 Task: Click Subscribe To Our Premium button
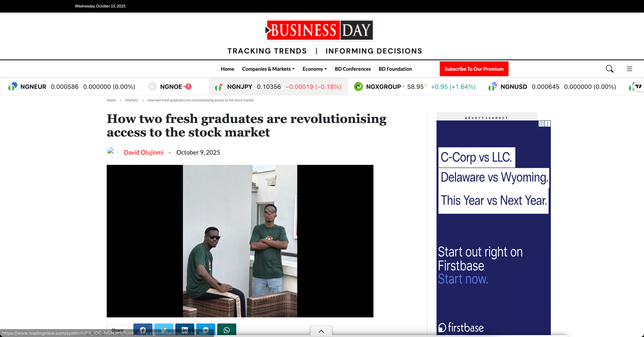(474, 69)
